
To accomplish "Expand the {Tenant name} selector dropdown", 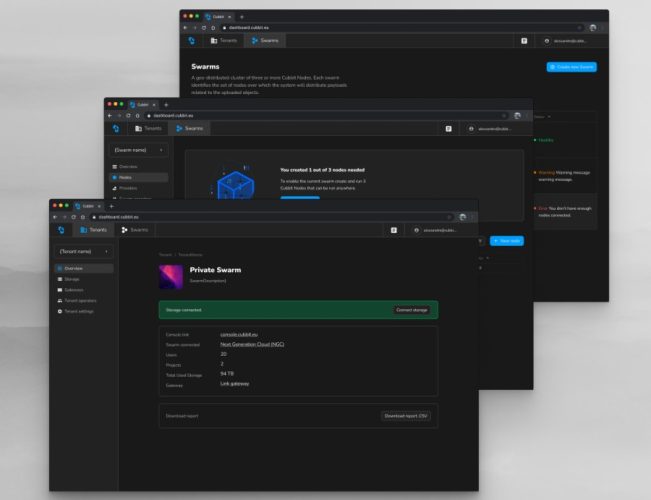I will [83, 252].
